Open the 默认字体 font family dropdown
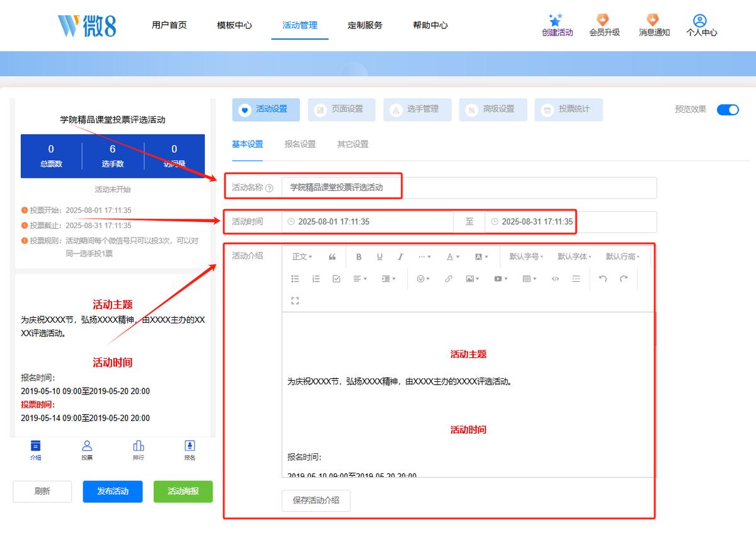Image resolution: width=756 pixels, height=549 pixels. click(x=574, y=257)
